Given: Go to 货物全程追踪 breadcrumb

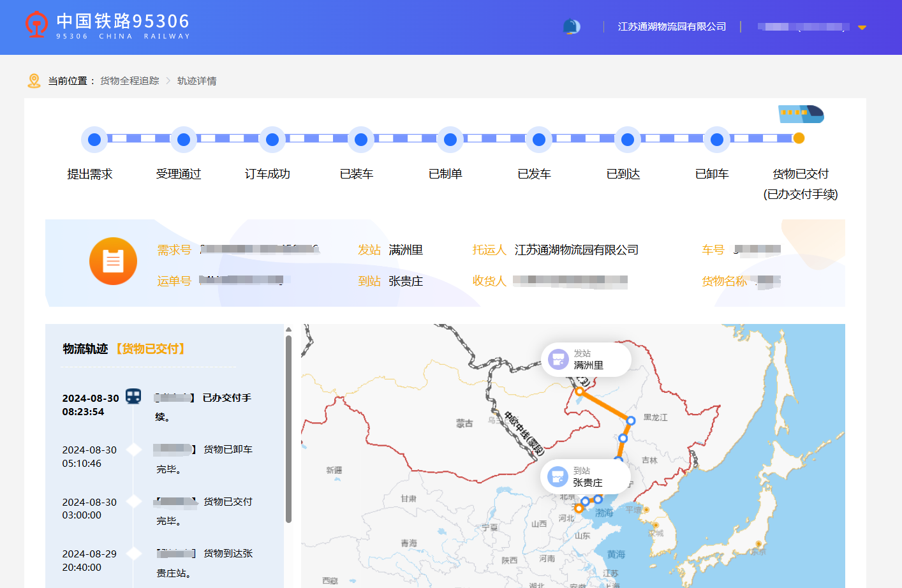Looking at the screenshot, I should 129,81.
